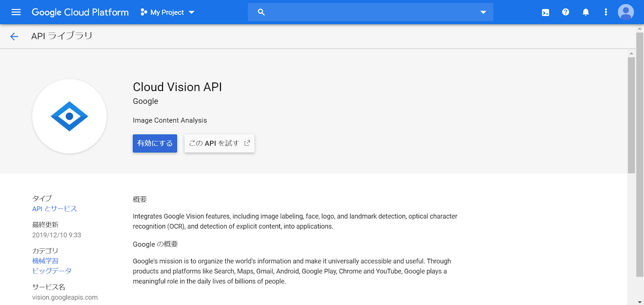Activate Cloud Shell icon

(x=545, y=12)
